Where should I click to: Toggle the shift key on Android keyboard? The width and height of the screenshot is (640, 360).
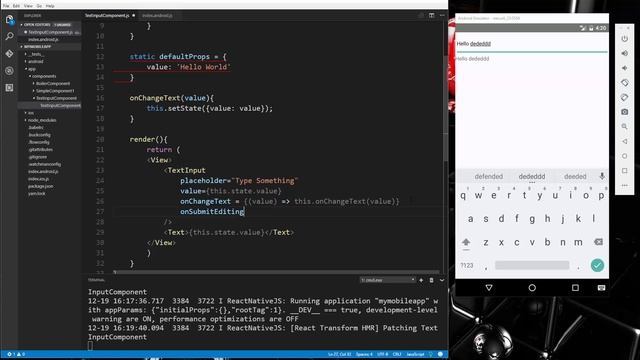tap(466, 242)
